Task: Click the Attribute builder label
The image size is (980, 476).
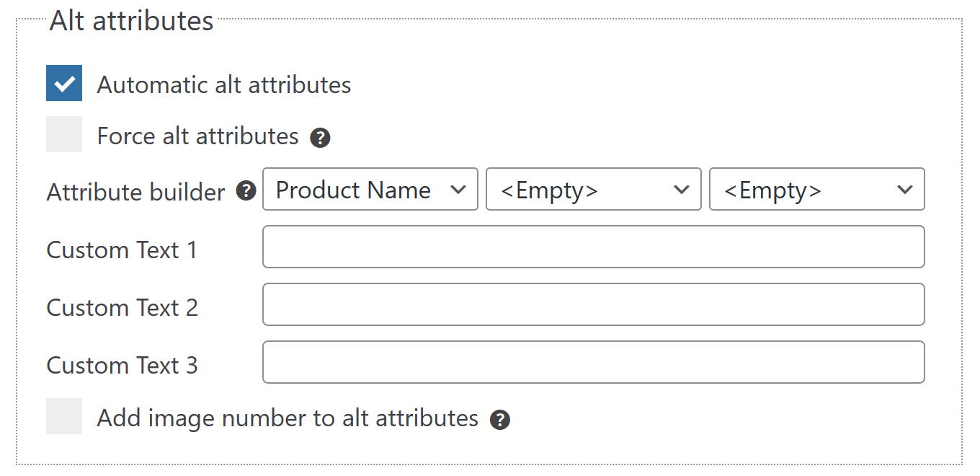Action: (136, 193)
